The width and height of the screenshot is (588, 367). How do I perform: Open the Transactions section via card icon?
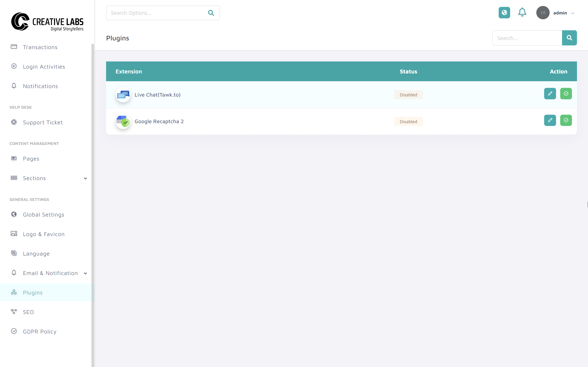point(14,47)
